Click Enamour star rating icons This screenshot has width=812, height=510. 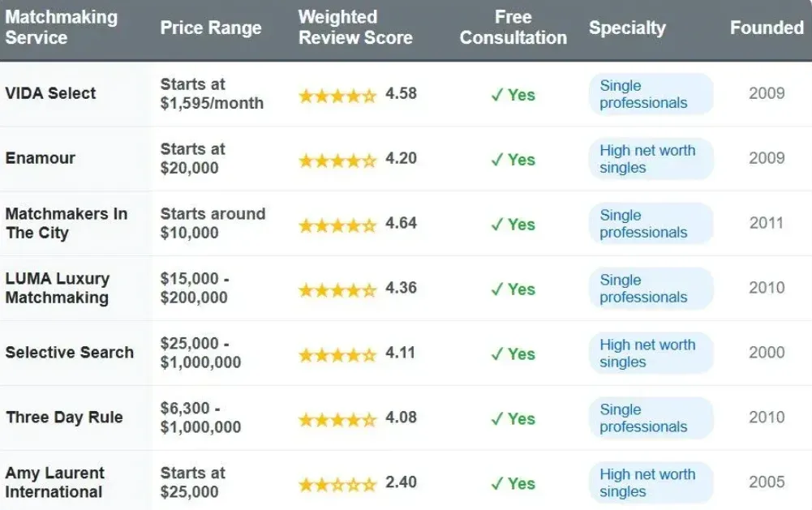click(x=337, y=160)
